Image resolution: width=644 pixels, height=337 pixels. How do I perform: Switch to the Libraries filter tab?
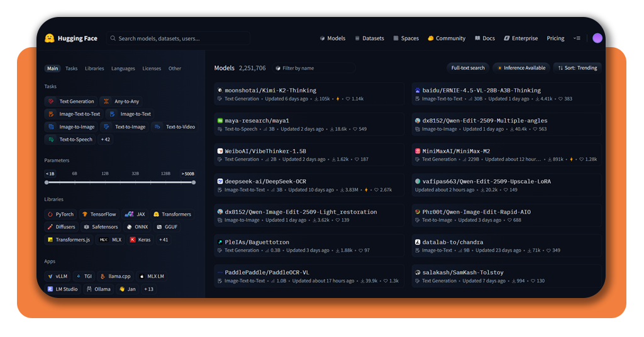click(x=94, y=69)
